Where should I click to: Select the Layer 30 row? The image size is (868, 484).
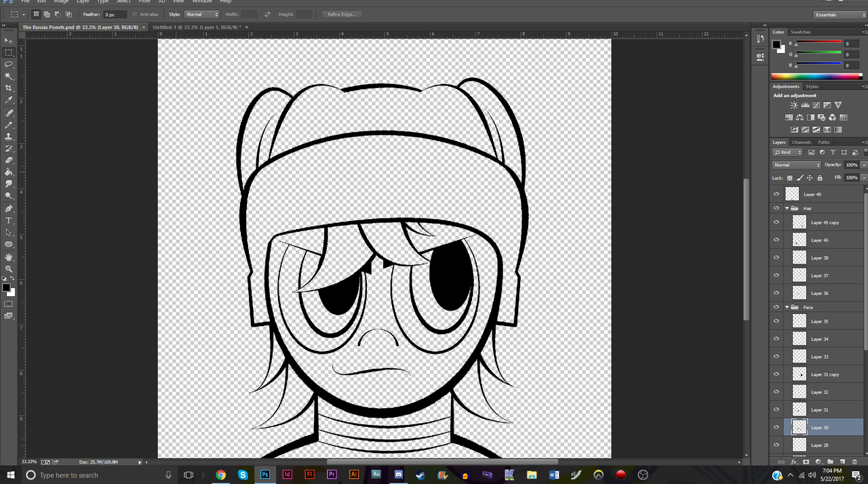point(823,427)
